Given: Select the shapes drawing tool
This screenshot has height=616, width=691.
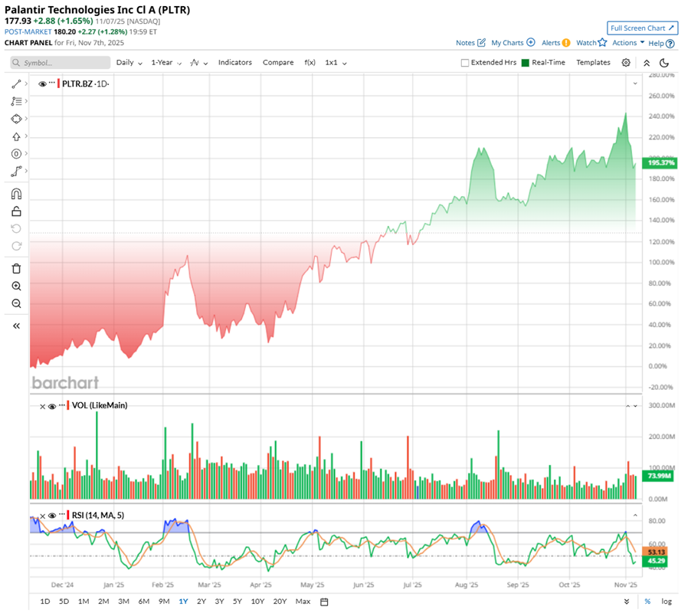Looking at the screenshot, I should point(16,119).
